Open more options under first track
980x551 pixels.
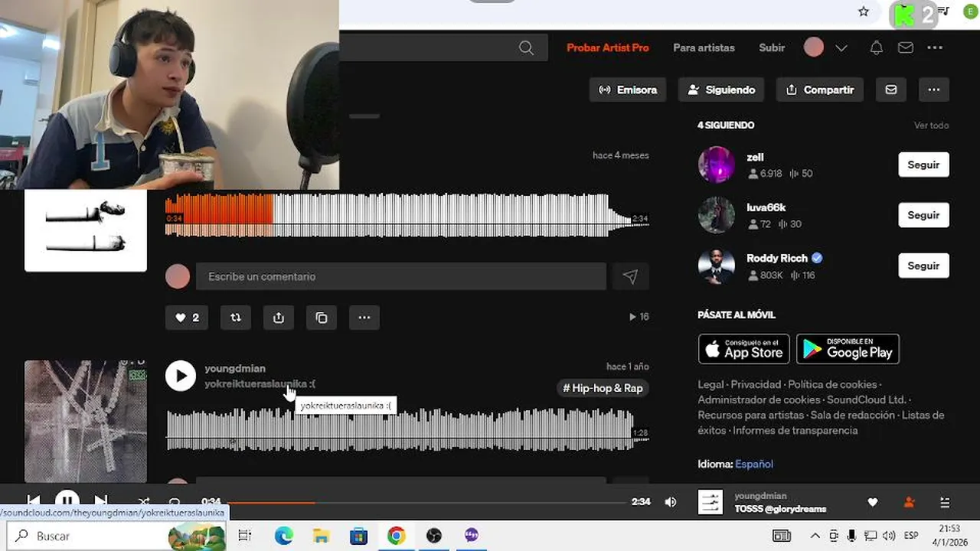click(x=364, y=318)
